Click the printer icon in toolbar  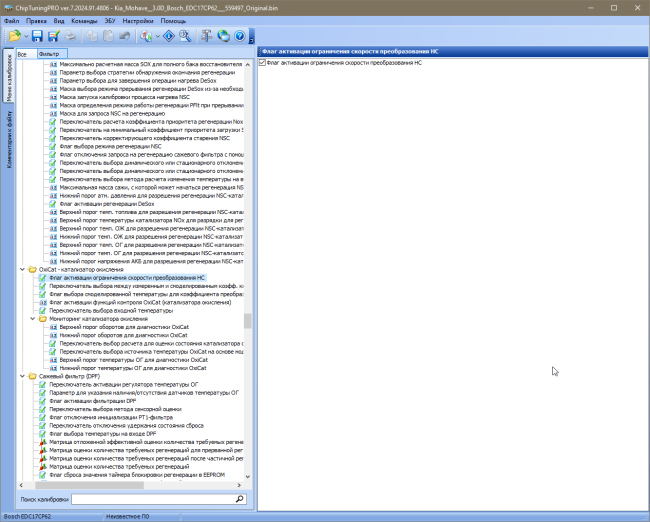click(x=70, y=36)
